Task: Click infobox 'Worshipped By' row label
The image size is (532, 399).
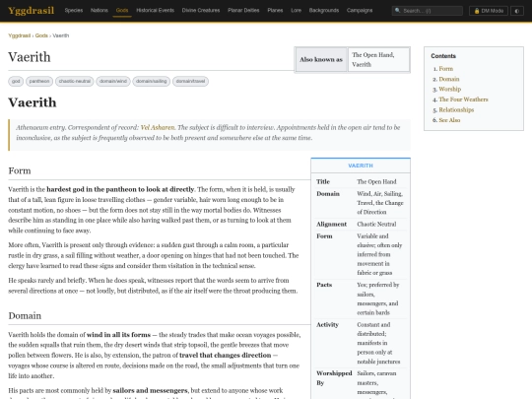Action: (334, 378)
